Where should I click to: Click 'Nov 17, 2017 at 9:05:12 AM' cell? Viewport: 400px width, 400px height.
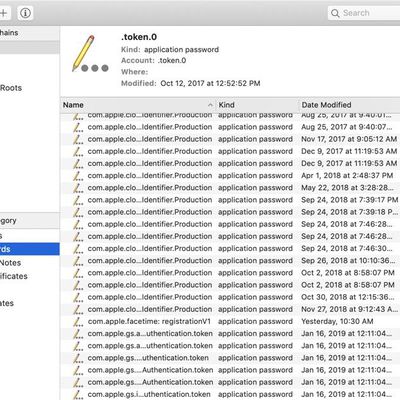click(349, 139)
